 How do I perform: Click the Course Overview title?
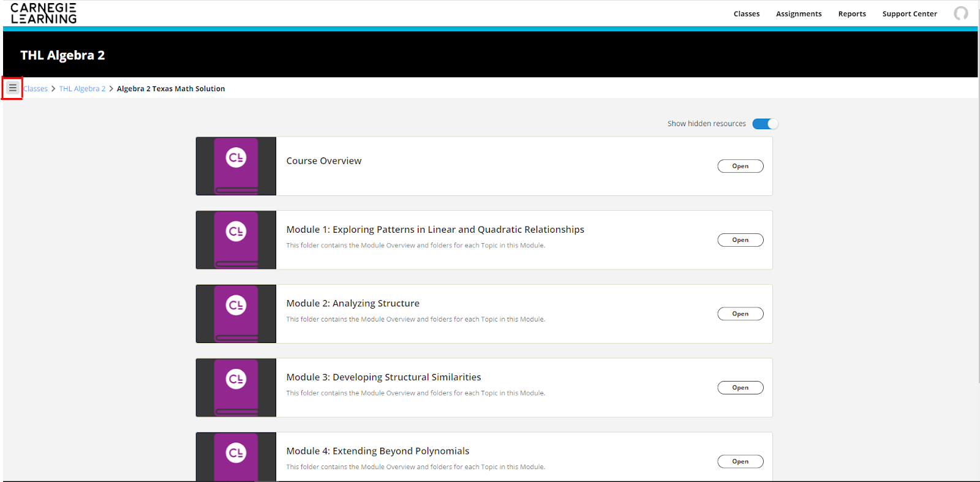click(324, 161)
